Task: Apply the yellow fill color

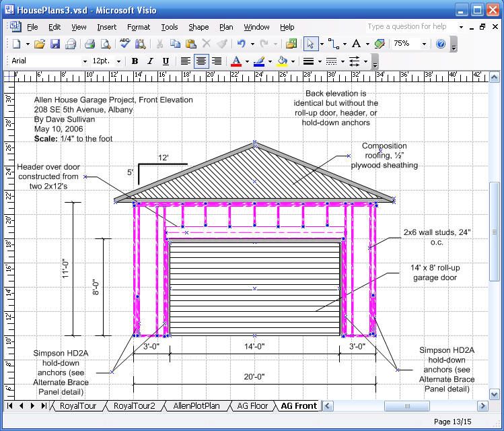Action: pos(283,61)
